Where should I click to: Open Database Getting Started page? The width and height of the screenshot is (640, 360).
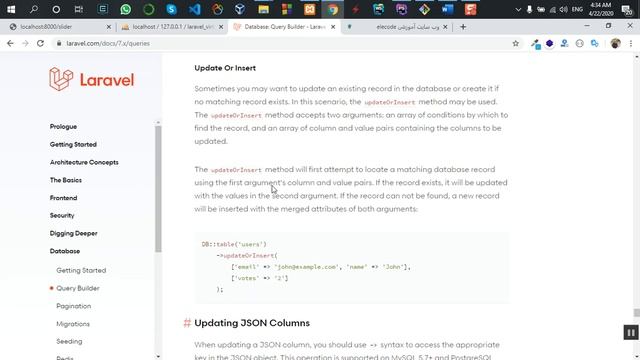coord(81,270)
